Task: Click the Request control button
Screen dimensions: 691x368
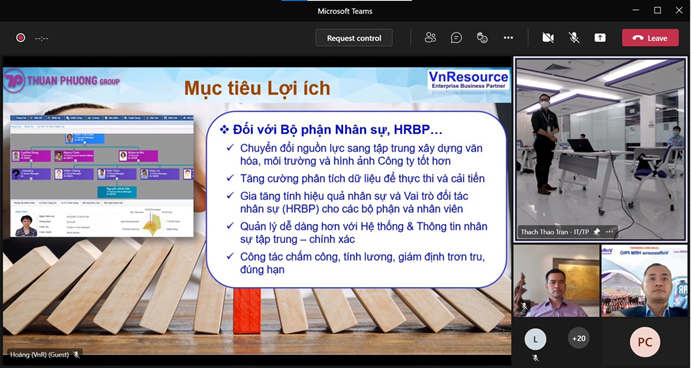Action: [x=354, y=38]
